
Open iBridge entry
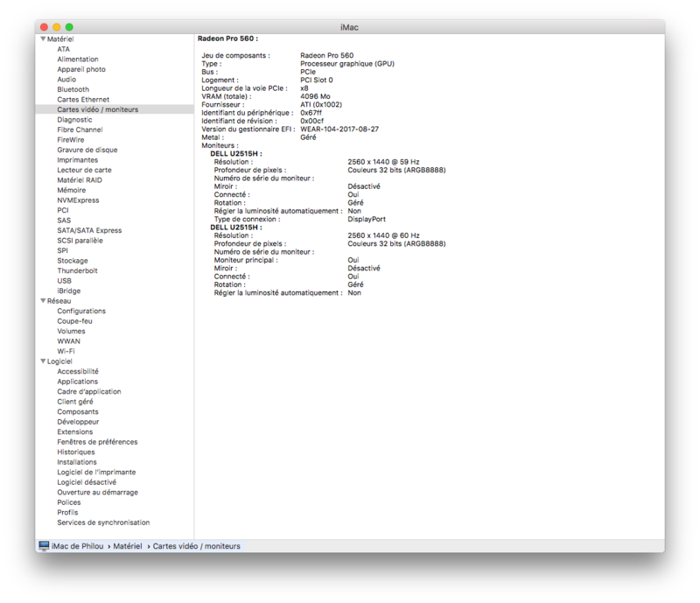pos(69,291)
